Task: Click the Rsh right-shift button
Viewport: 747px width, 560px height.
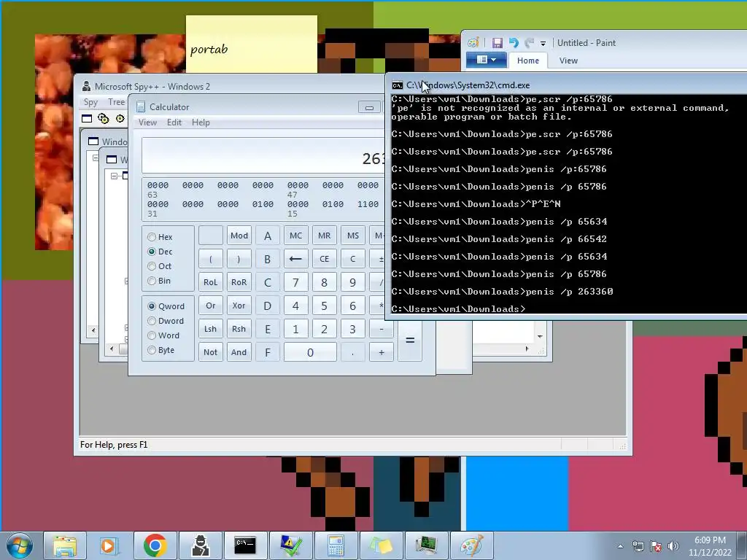Action: pos(239,329)
